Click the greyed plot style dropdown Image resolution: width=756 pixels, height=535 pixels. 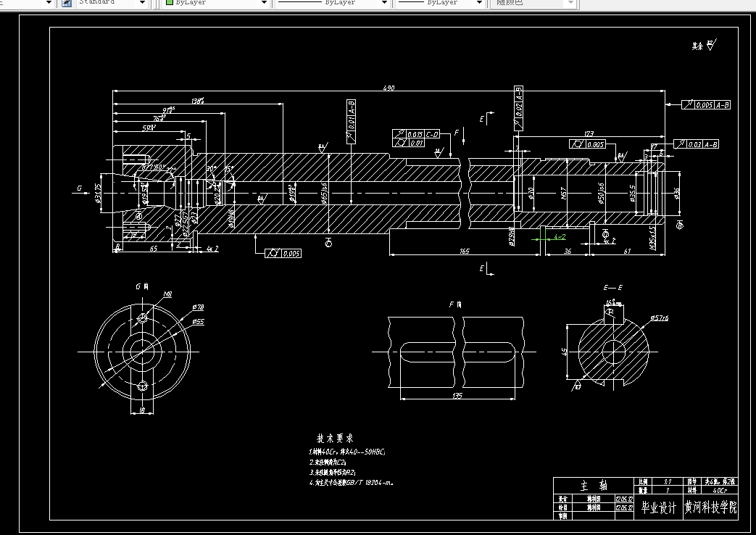pos(533,3)
